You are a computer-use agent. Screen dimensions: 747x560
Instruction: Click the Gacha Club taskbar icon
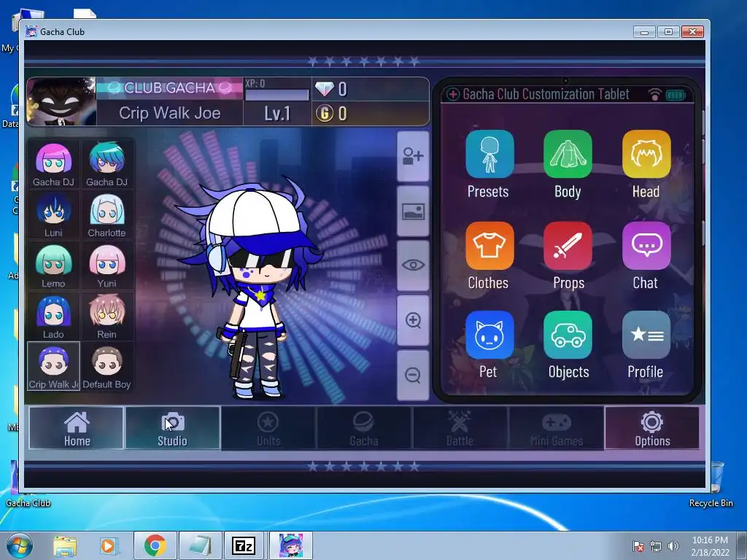pos(291,545)
